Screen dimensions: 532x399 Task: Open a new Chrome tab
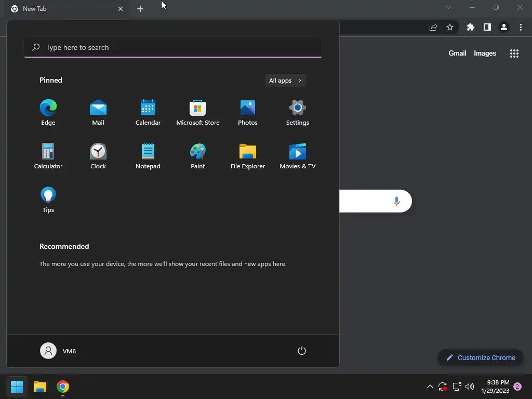[140, 9]
